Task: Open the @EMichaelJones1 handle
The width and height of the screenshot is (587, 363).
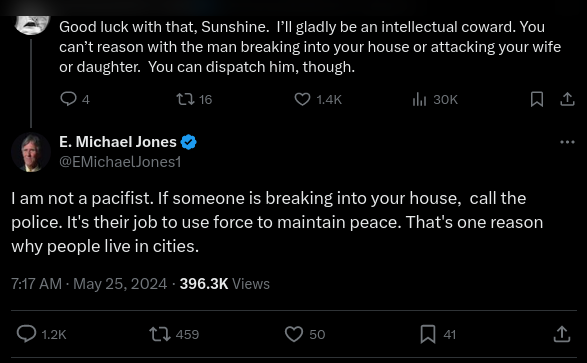Action: pos(120,162)
